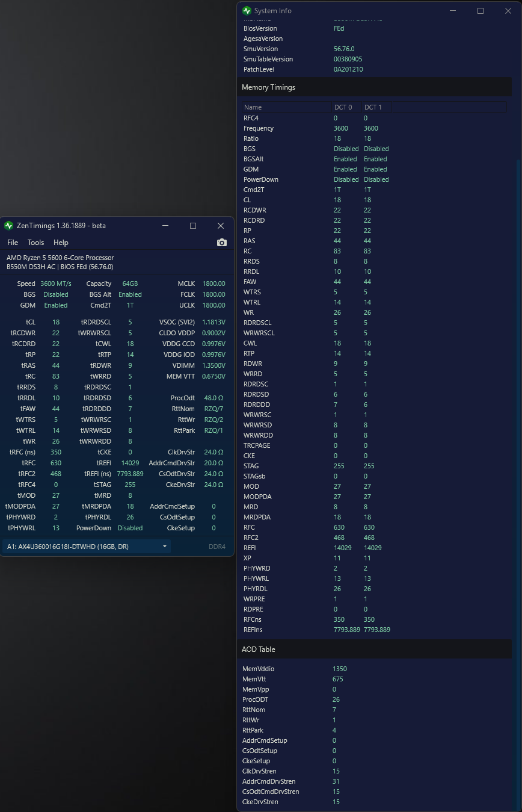Maximize the System Info window
Image resolution: width=522 pixels, height=812 pixels.
pyautogui.click(x=481, y=11)
